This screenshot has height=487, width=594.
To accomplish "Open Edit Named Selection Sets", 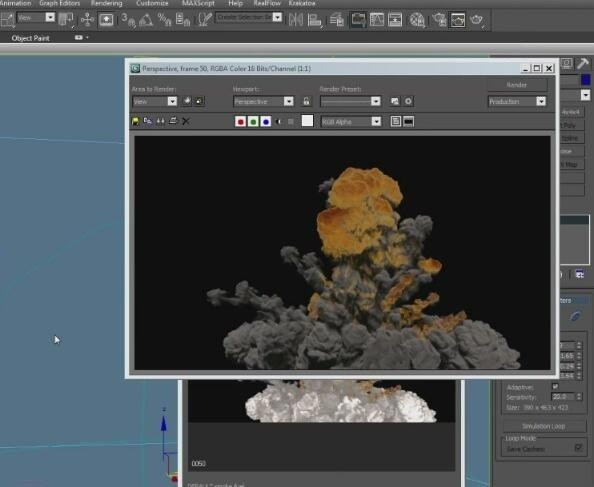I will [x=204, y=20].
